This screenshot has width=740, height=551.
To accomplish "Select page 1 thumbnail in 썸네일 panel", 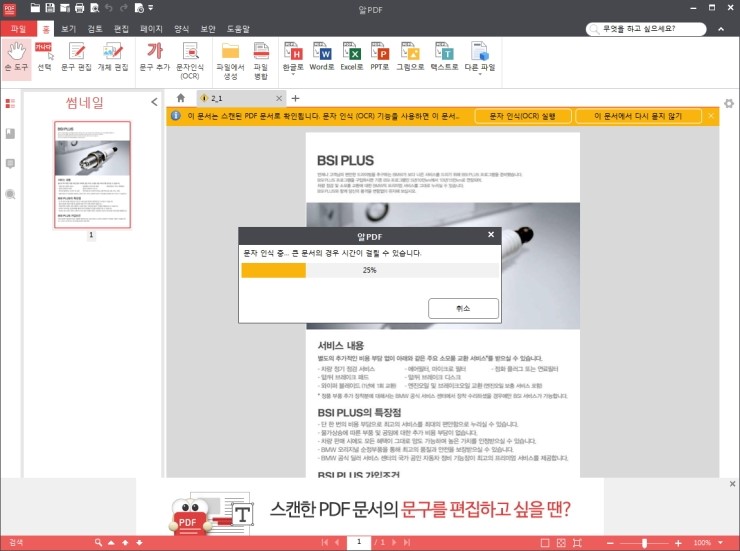I will click(x=92, y=175).
